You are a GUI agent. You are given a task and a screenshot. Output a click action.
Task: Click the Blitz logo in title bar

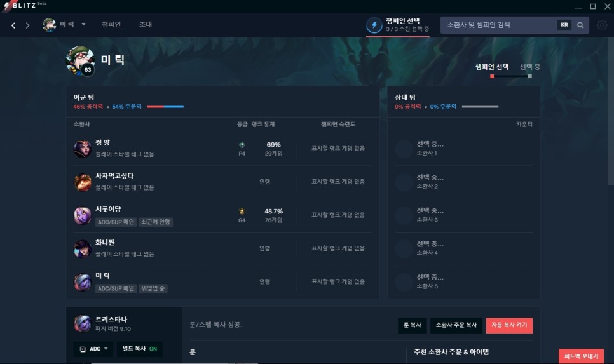(x=20, y=5)
